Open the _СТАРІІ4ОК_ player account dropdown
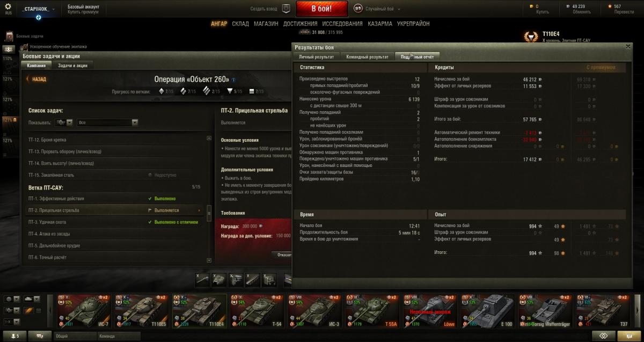This screenshot has height=342, width=644. (x=39, y=10)
